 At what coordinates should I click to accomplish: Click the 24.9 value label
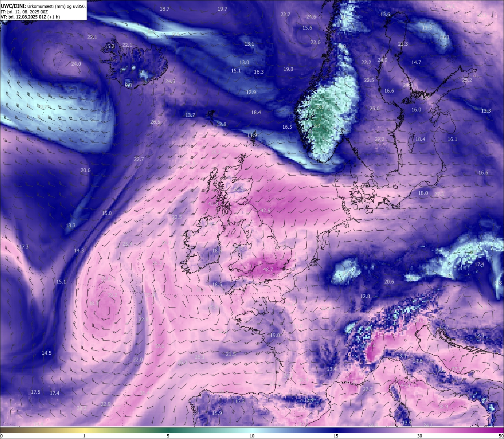tap(382, 60)
